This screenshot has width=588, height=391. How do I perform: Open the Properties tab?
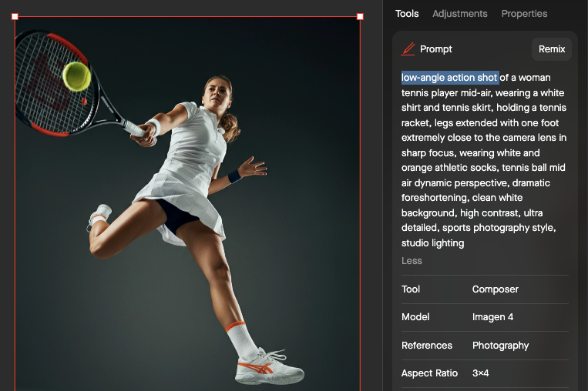(x=524, y=14)
